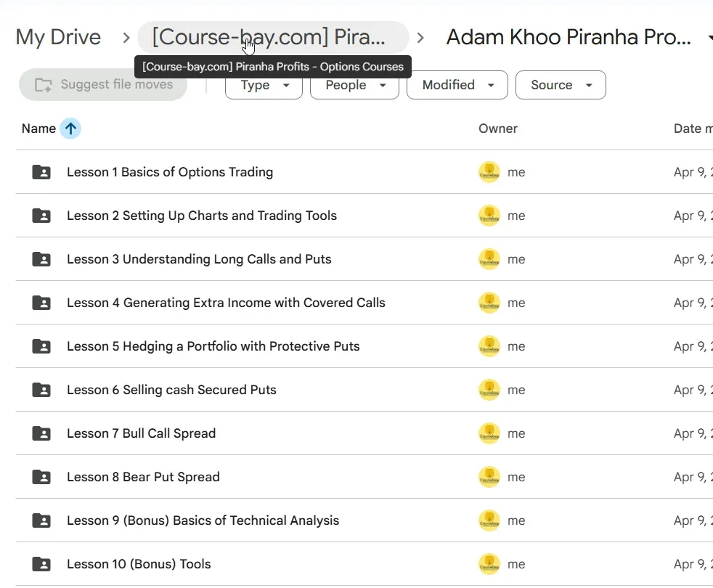Image resolution: width=713 pixels, height=588 pixels.
Task: Select the folder icon beside Lesson 4 Covered Calls
Action: pos(41,303)
